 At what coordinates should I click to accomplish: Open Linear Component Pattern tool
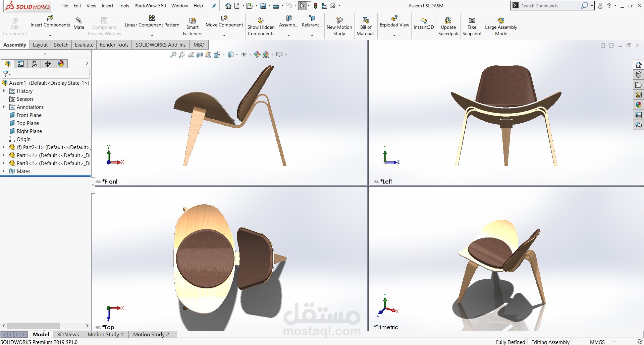152,21
